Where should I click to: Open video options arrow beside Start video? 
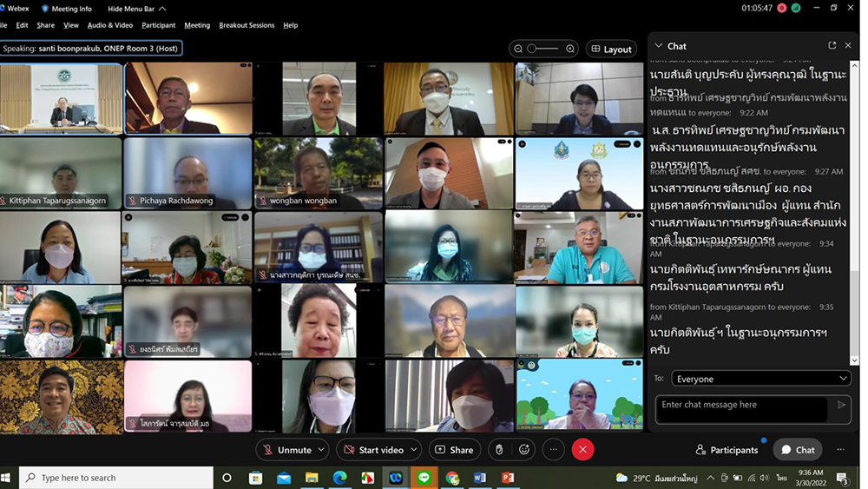[413, 450]
